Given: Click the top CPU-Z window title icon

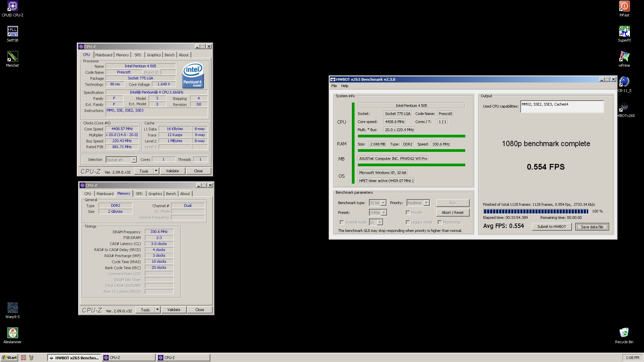Looking at the screenshot, I should point(81,47).
